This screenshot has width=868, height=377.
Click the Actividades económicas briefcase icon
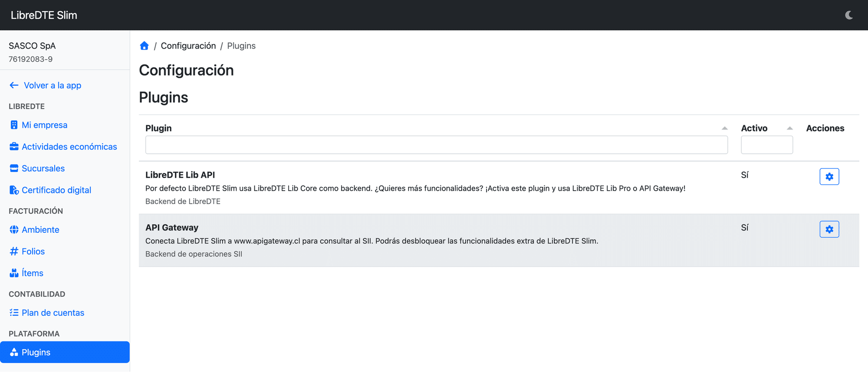click(x=14, y=147)
